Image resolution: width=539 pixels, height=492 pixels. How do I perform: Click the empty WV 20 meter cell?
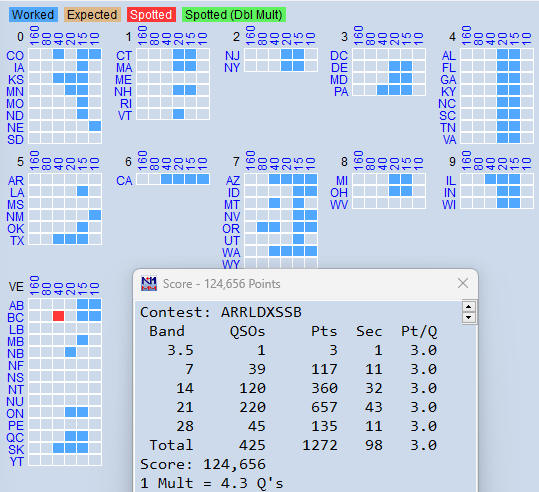(394, 203)
